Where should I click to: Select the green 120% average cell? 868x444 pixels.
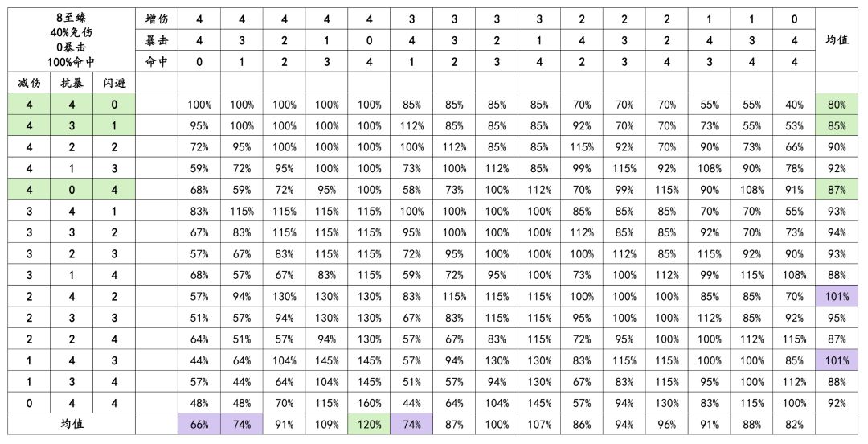pos(369,423)
